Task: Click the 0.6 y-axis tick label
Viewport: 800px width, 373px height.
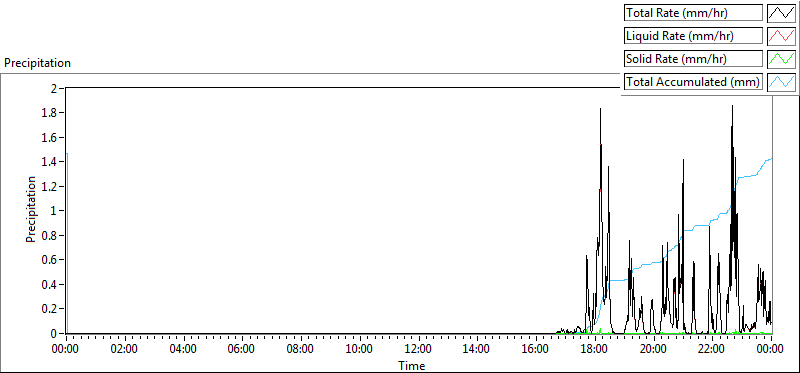Action: click(x=49, y=260)
